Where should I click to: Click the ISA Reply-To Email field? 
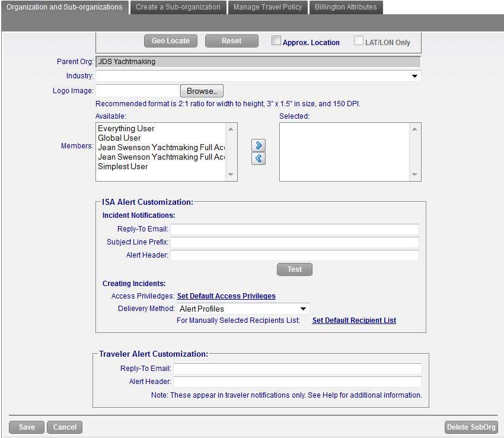tap(295, 229)
